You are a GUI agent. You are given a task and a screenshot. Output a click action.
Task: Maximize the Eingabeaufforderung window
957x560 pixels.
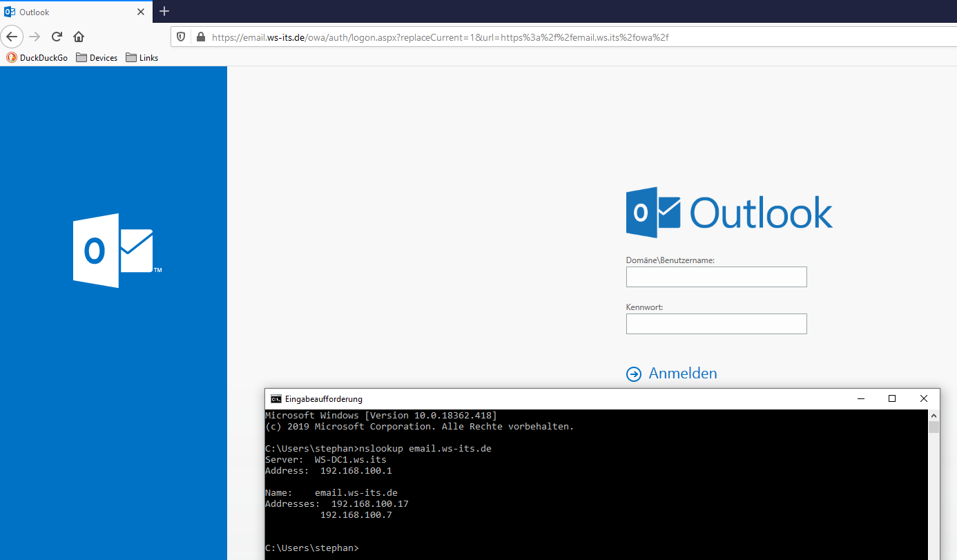[x=892, y=398]
